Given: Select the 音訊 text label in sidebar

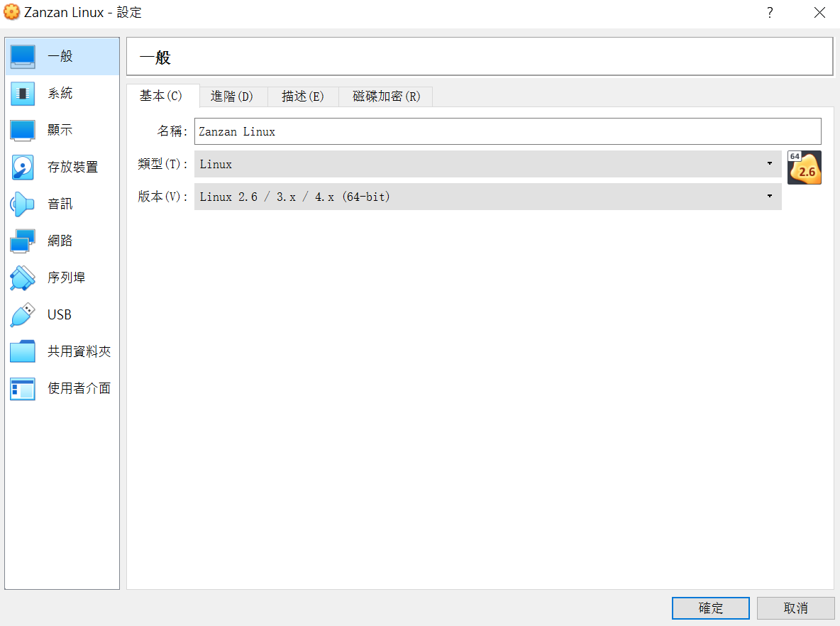Looking at the screenshot, I should point(60,204).
